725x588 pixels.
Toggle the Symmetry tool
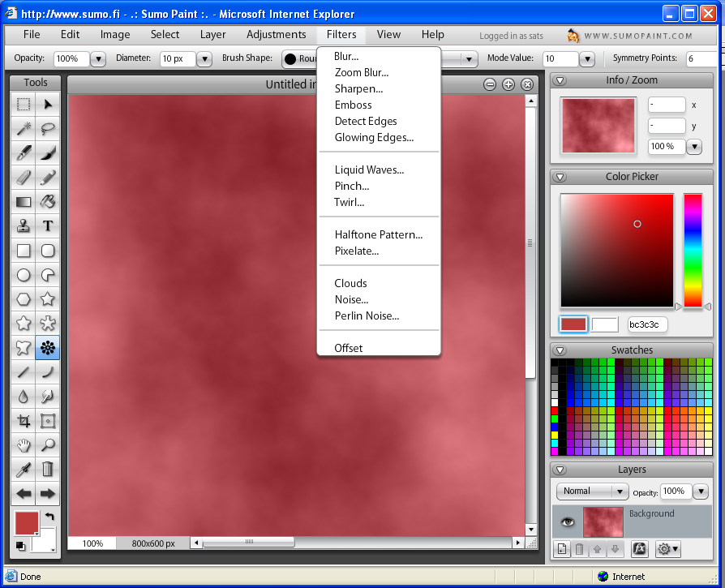[47, 347]
